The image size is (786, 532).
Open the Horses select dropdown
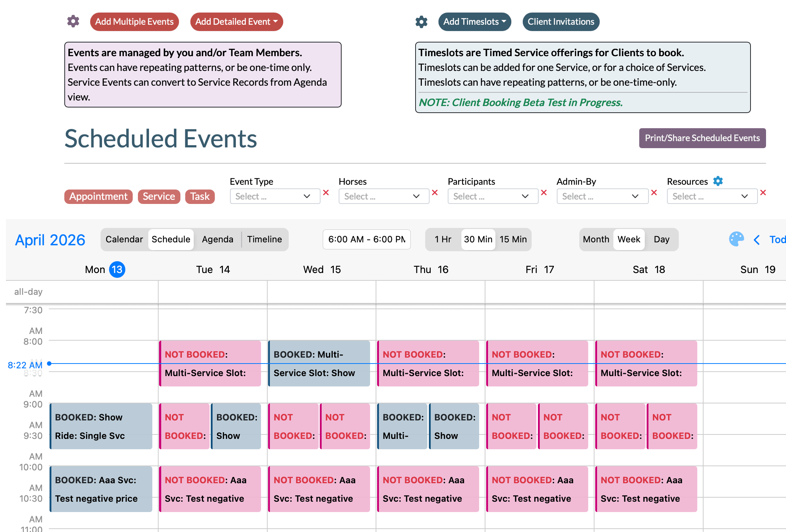pyautogui.click(x=384, y=196)
